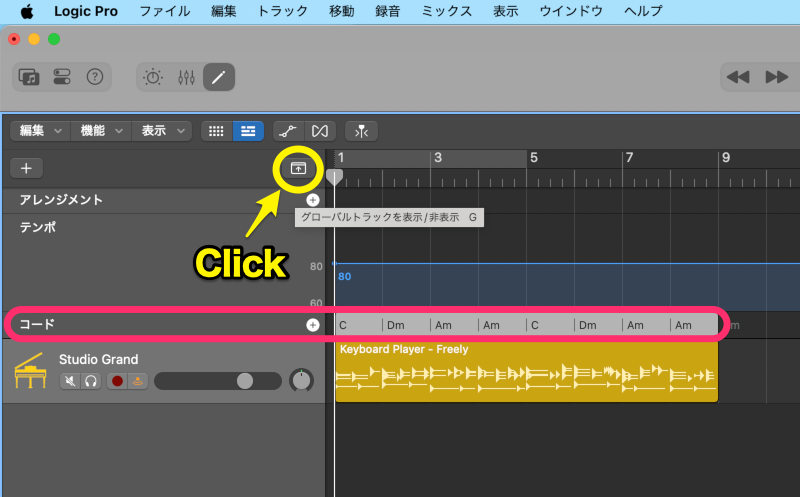Viewport: 800px width, 497px height.
Task: Open the 機能 dropdown menu
Action: [101, 131]
